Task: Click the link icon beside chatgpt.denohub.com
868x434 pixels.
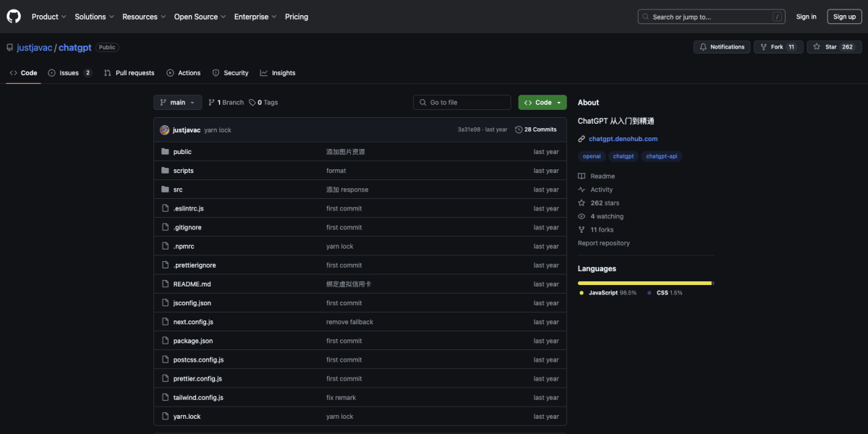Action: 582,139
